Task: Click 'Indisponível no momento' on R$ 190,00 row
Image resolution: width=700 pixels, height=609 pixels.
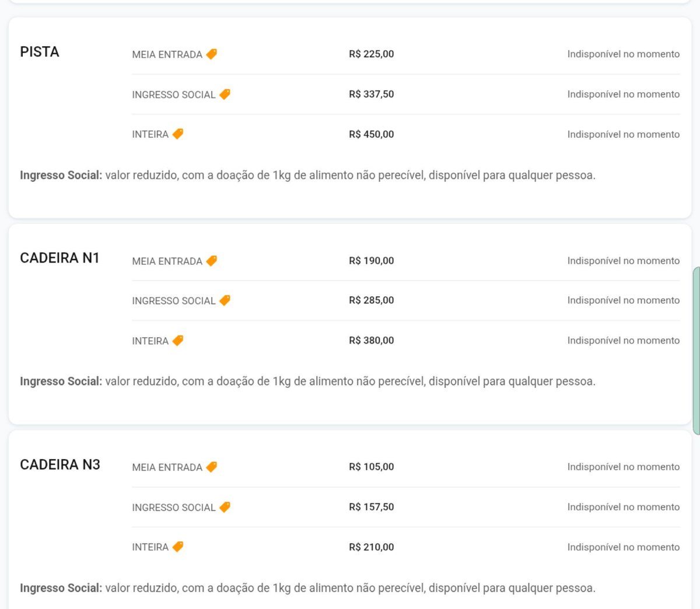Action: [x=624, y=261]
